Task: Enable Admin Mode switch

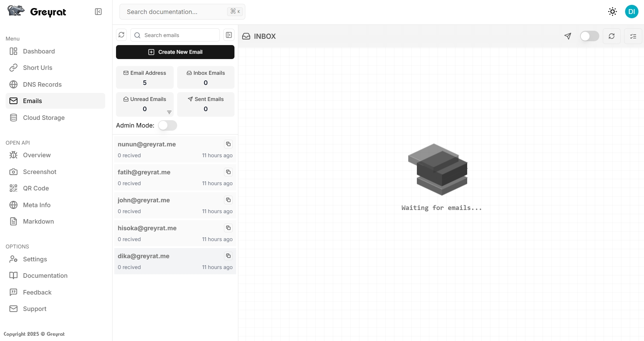Action: (x=167, y=125)
